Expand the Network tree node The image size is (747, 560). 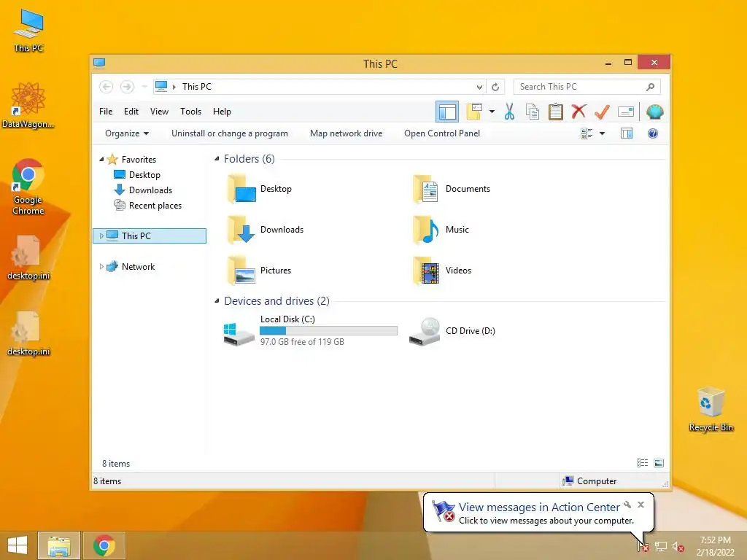point(101,267)
